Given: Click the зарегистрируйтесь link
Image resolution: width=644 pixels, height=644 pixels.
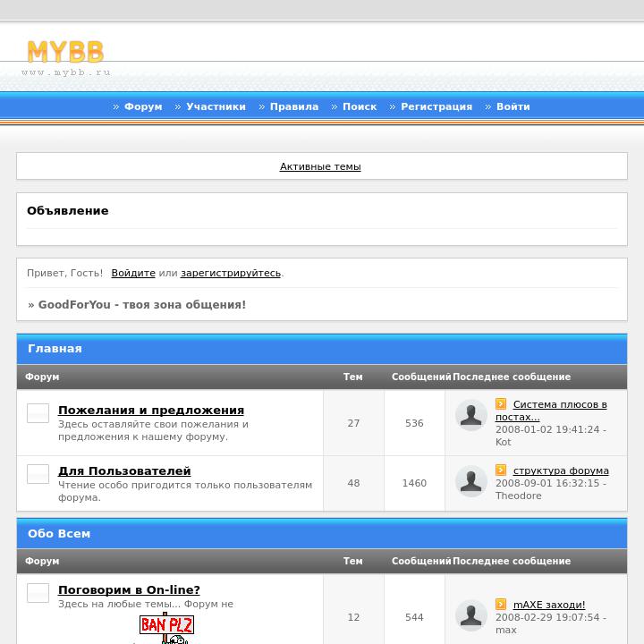Looking at the screenshot, I should point(231,273).
